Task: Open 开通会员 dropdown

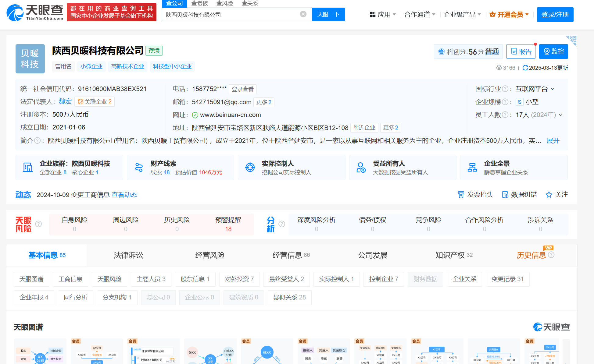Action: (x=509, y=14)
